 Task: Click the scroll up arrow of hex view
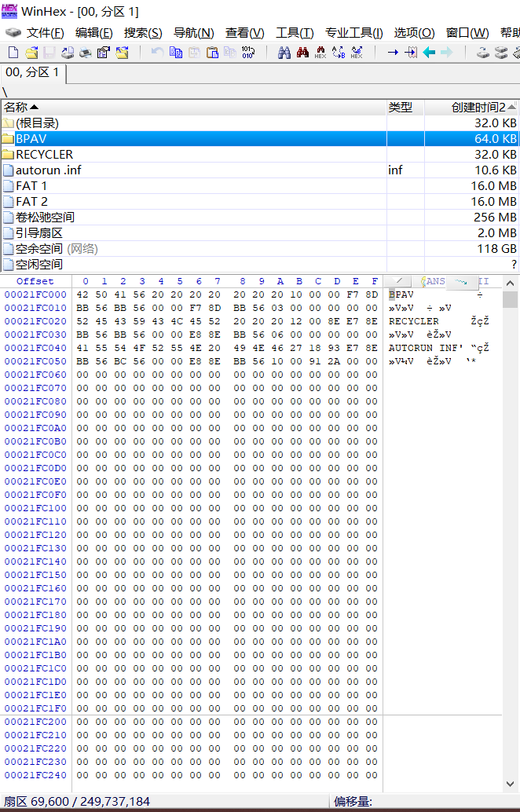(x=510, y=283)
